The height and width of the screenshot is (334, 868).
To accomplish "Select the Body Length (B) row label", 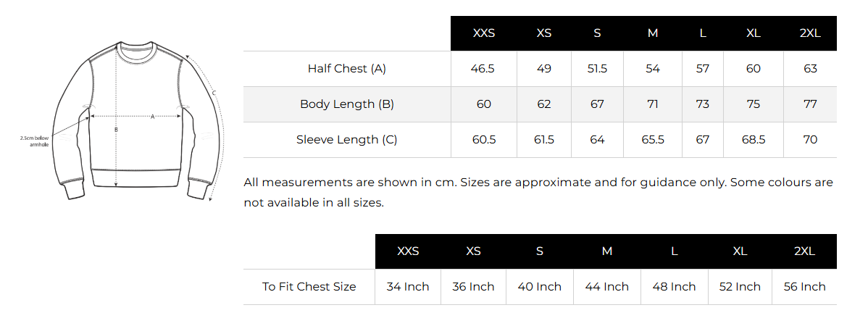I will pyautogui.click(x=346, y=104).
